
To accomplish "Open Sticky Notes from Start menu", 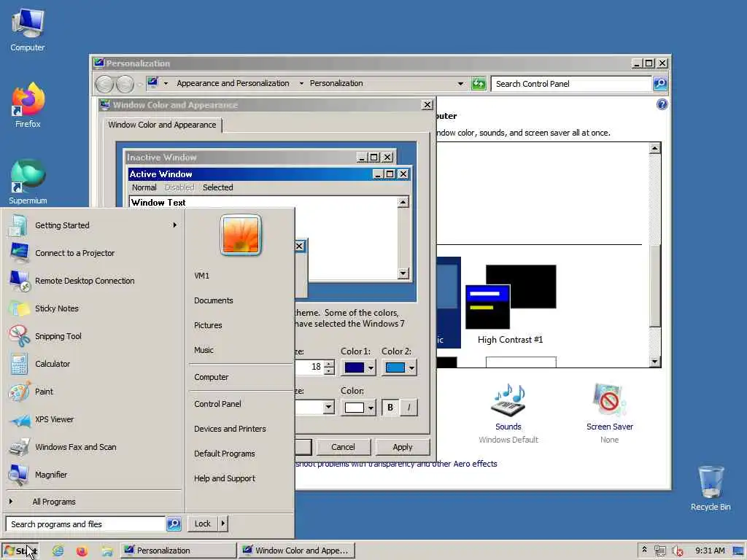I will pos(43,308).
